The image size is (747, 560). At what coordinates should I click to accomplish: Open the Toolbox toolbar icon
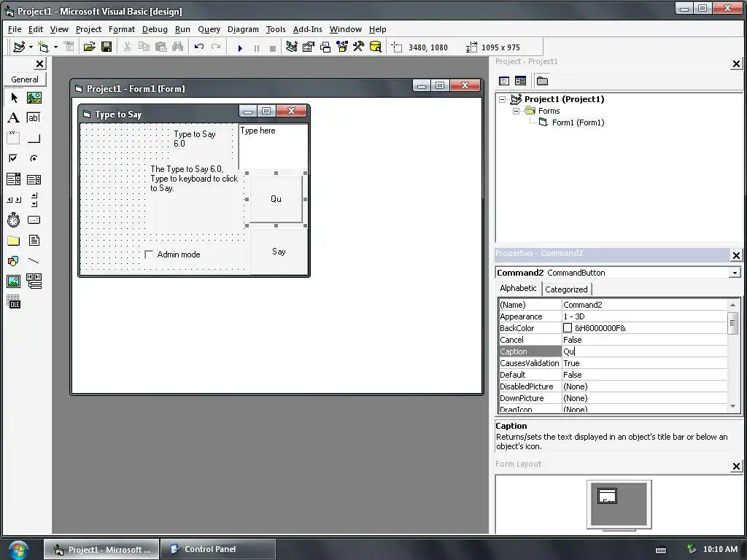pyautogui.click(x=359, y=47)
